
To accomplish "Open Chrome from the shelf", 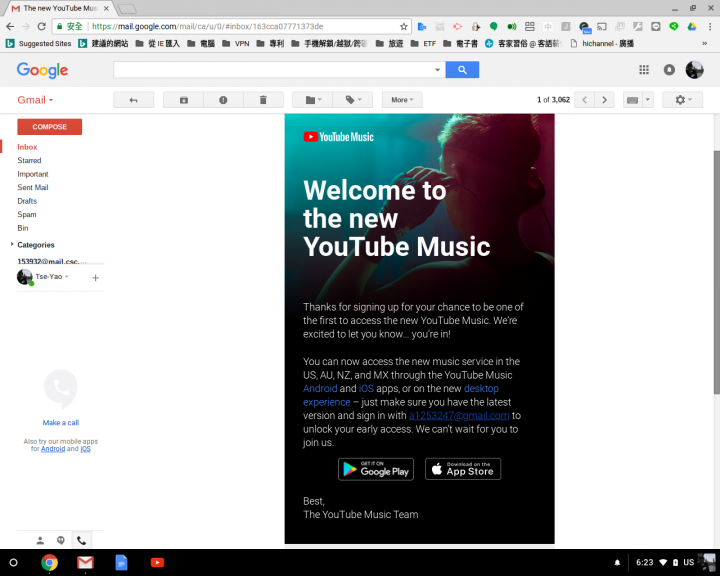I will tap(50, 563).
